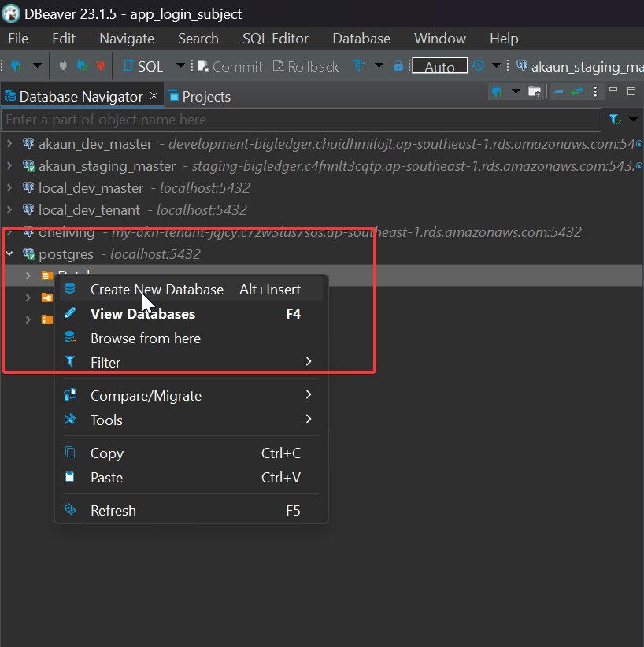The width and height of the screenshot is (644, 647).
Task: Select the postgres localhost connection
Action: [322, 253]
